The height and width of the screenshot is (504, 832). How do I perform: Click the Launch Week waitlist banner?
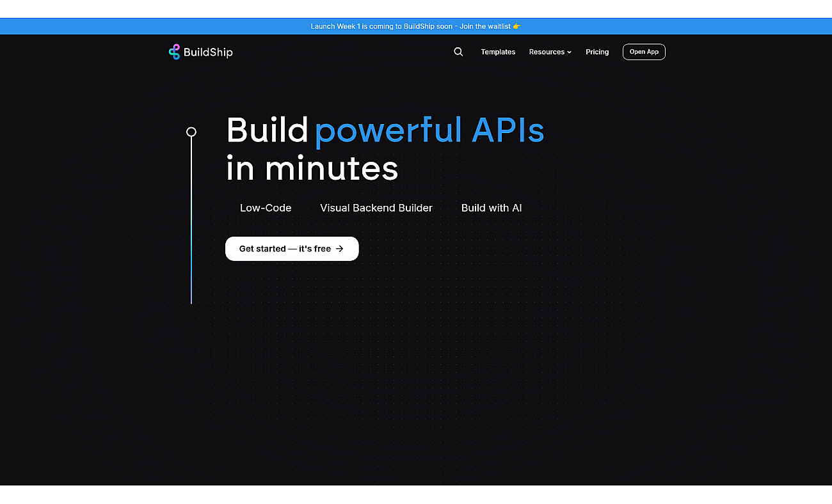point(416,26)
